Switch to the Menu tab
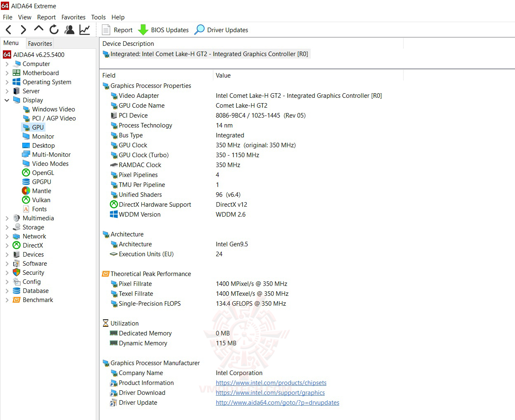Image resolution: width=515 pixels, height=420 pixels. [11, 43]
